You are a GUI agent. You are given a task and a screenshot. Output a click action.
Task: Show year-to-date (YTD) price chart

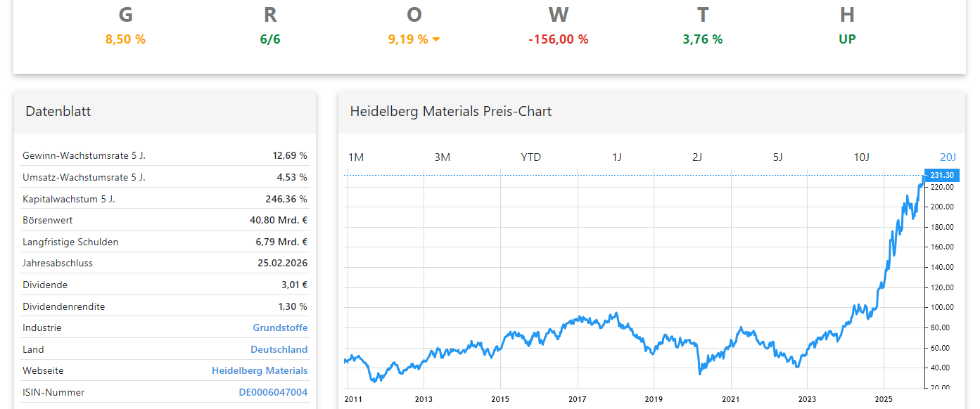530,157
